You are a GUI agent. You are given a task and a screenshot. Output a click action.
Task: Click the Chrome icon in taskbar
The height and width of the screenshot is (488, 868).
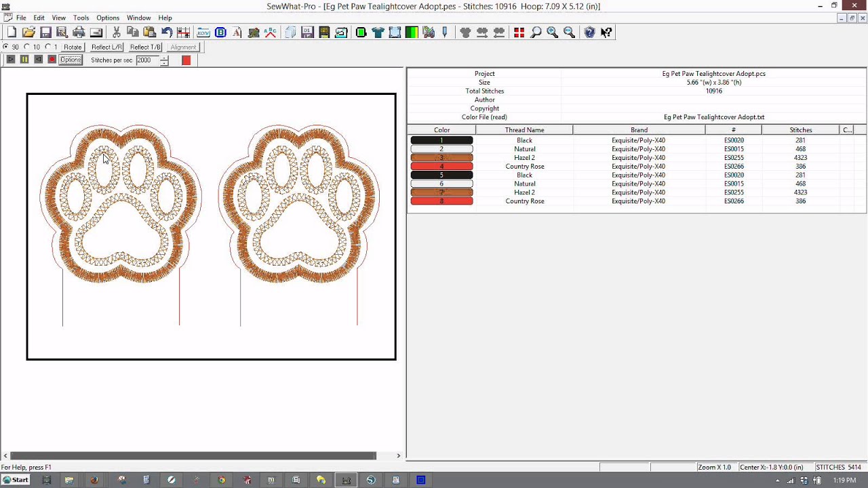[x=221, y=480]
